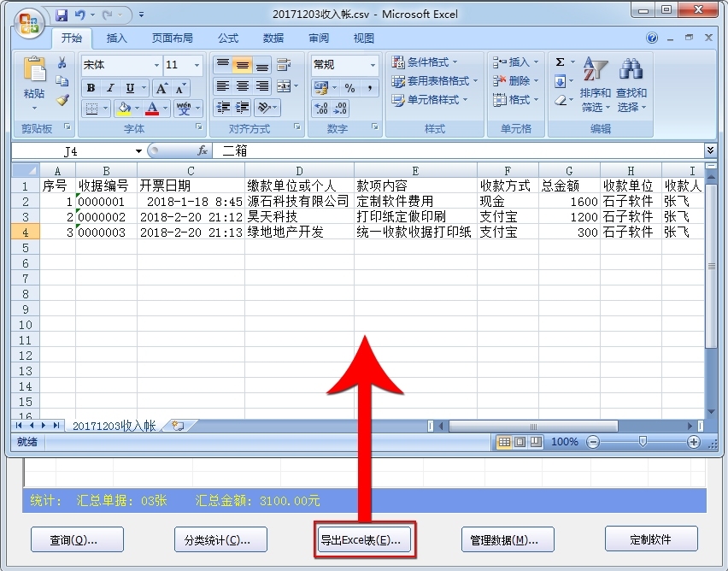Screen dimensions: 728x571
Task: Switch to the 视图 ribbon tab
Action: [363, 38]
